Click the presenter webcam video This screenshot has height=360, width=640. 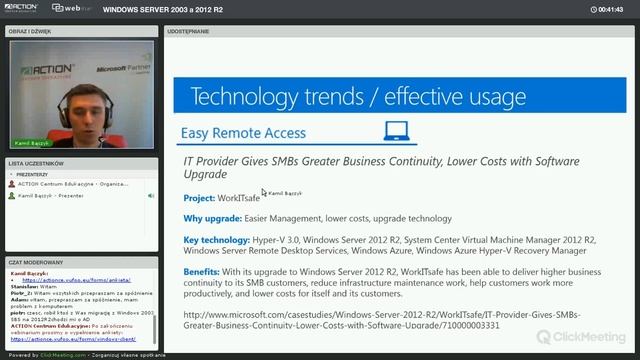pos(82,94)
